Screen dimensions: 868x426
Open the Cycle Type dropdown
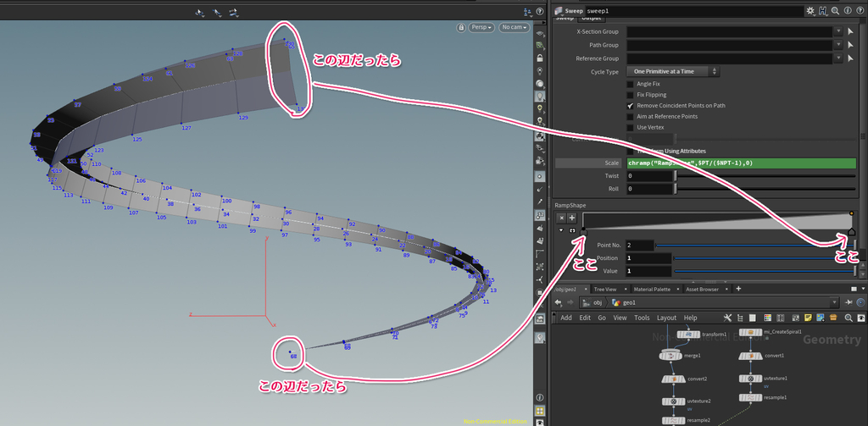[x=672, y=71]
